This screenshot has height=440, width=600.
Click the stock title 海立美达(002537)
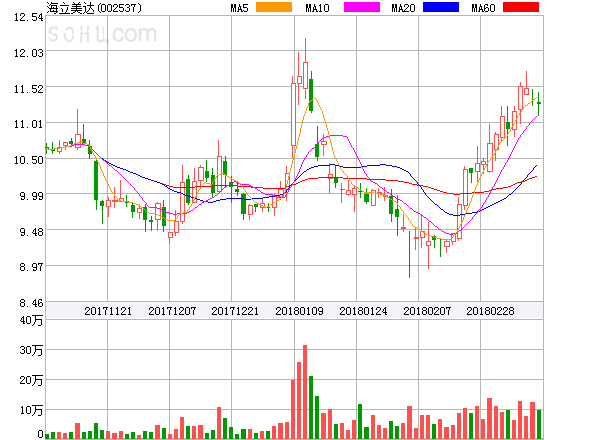pyautogui.click(x=94, y=8)
